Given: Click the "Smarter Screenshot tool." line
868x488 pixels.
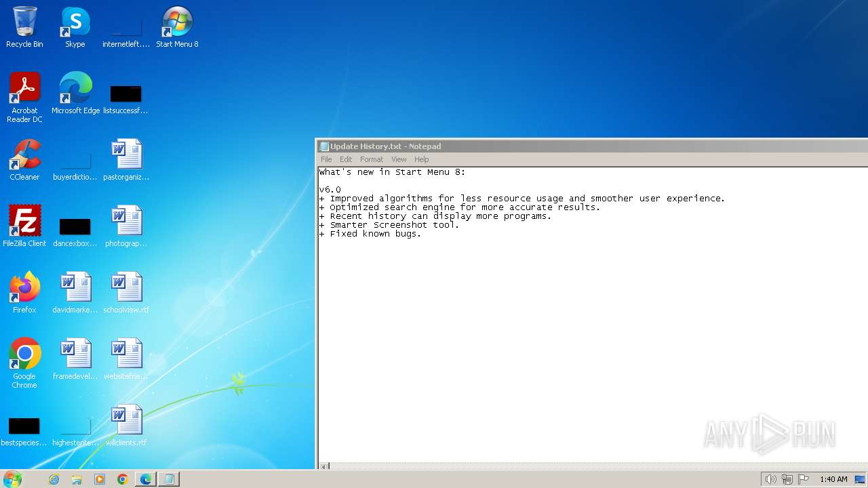Looking at the screenshot, I should [x=389, y=225].
